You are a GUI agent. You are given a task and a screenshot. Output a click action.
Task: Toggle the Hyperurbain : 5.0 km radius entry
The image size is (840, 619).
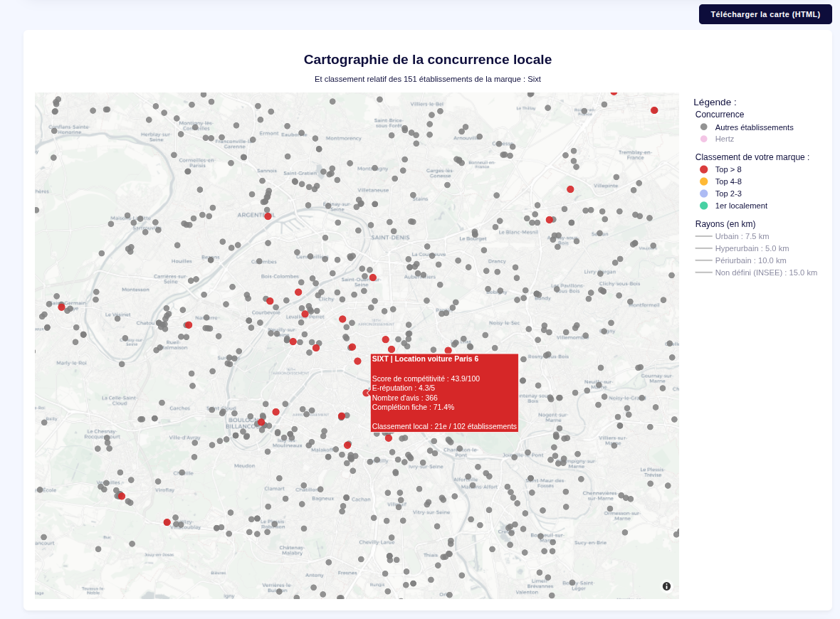[742, 248]
